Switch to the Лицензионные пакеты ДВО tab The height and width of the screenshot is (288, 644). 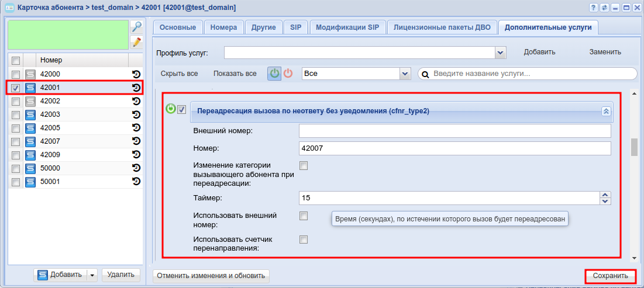[x=442, y=27]
